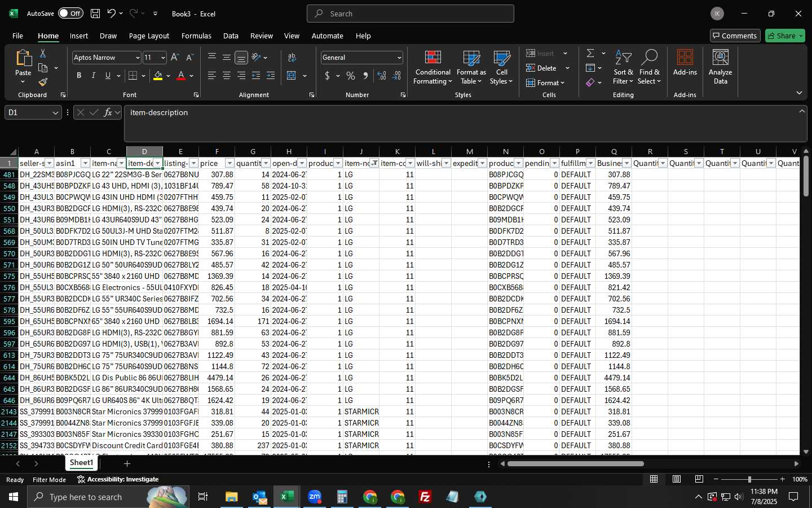
Task: Open filter dropdown for asin1 column
Action: [x=85, y=163]
